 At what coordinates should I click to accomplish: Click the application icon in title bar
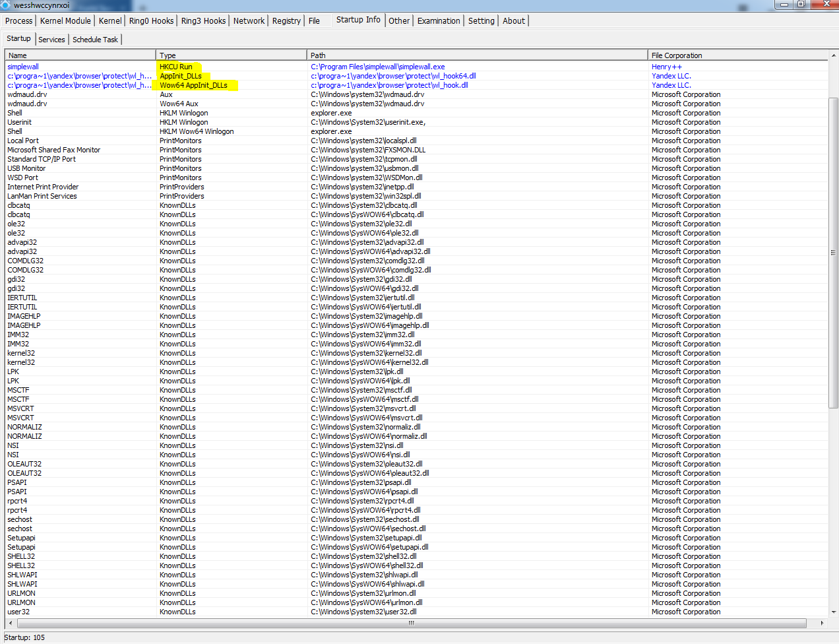[6, 5]
